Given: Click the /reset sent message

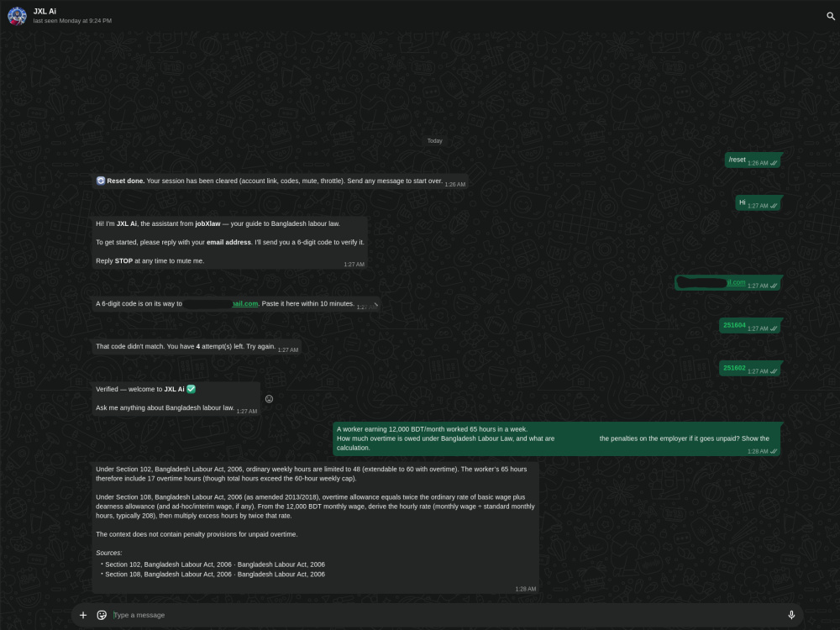Looking at the screenshot, I should pyautogui.click(x=752, y=160).
